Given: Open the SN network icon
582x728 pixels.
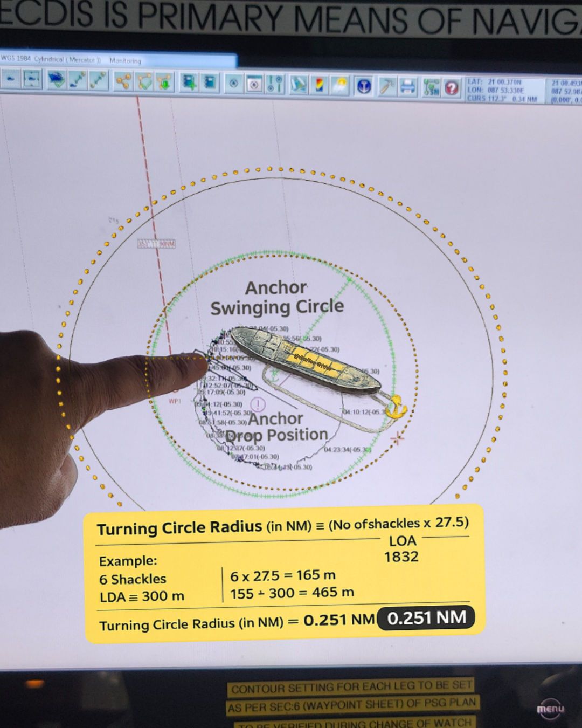Looking at the screenshot, I should (x=431, y=87).
